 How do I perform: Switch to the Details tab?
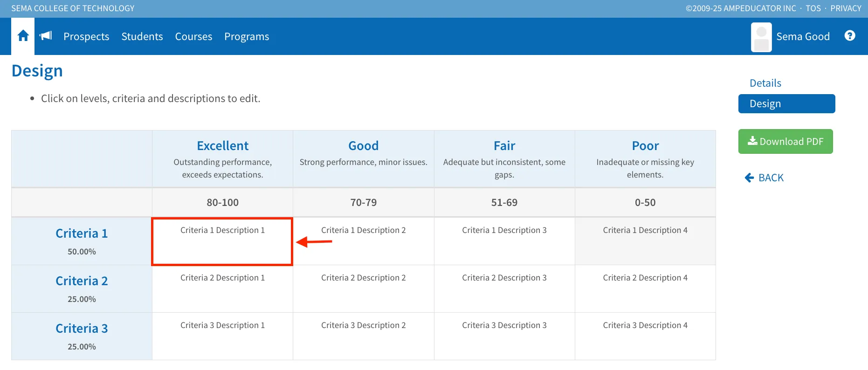(765, 83)
